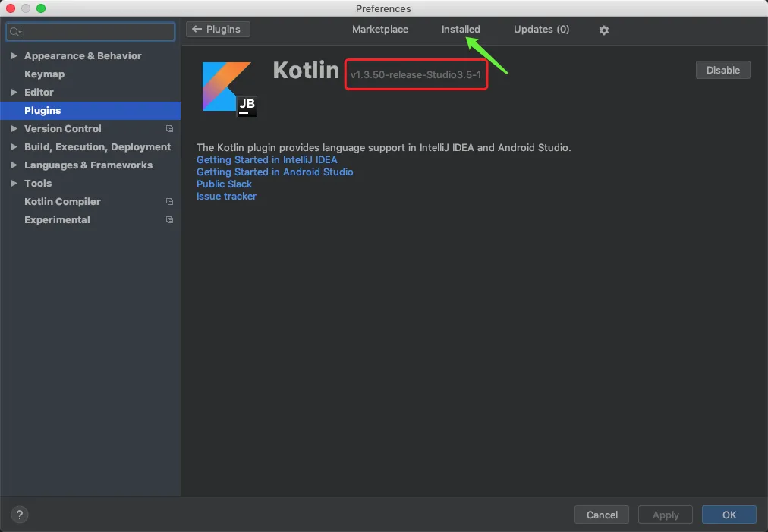This screenshot has height=532, width=768.
Task: Close the Preferences window with red button
Action: (11, 8)
